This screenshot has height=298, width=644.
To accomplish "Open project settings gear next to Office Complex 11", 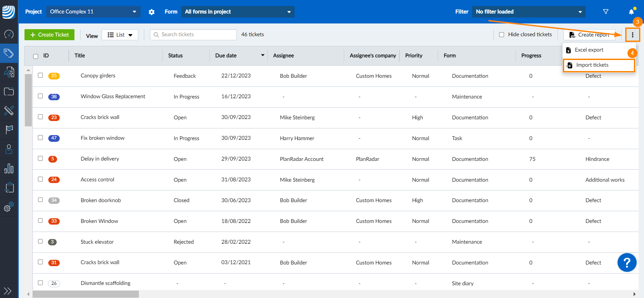I will (x=152, y=12).
